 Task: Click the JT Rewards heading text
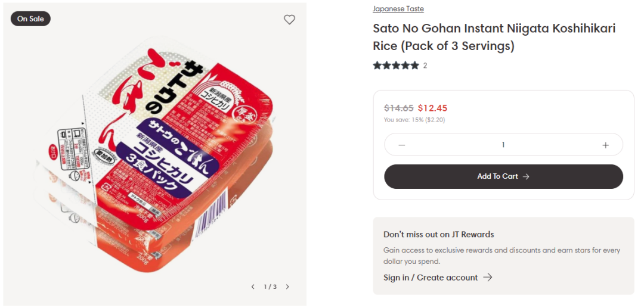pos(439,235)
